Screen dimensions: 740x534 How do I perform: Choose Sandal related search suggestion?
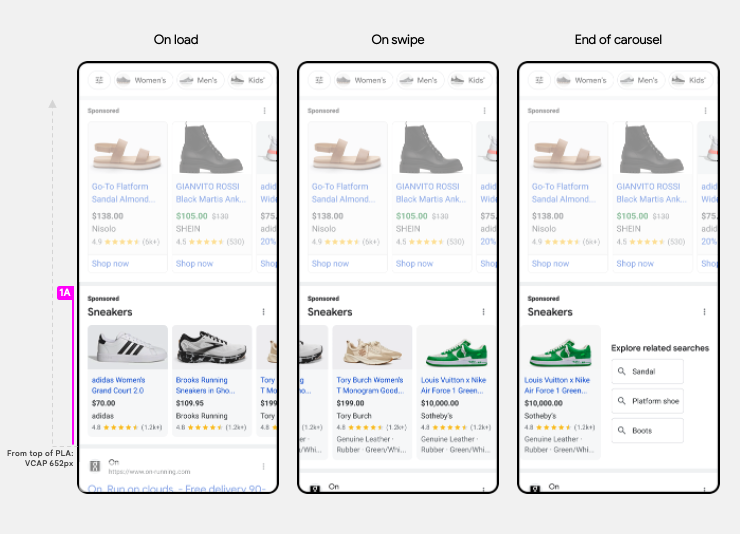click(x=647, y=371)
